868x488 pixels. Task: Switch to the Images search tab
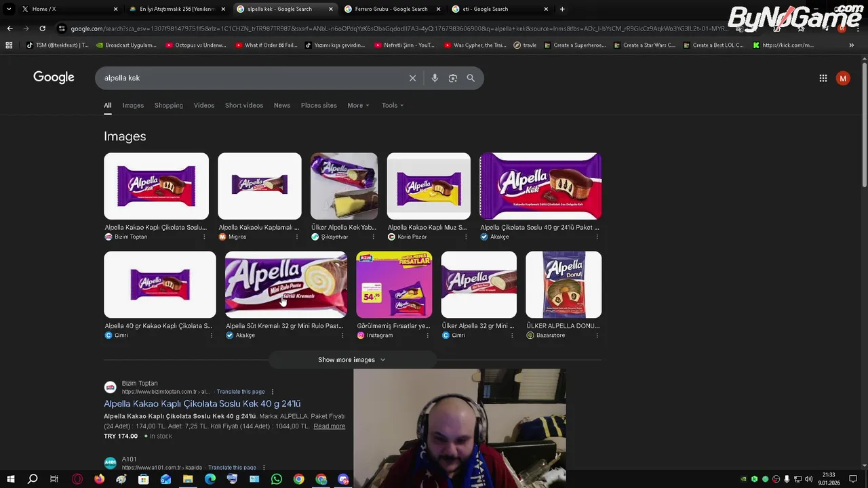point(133,105)
